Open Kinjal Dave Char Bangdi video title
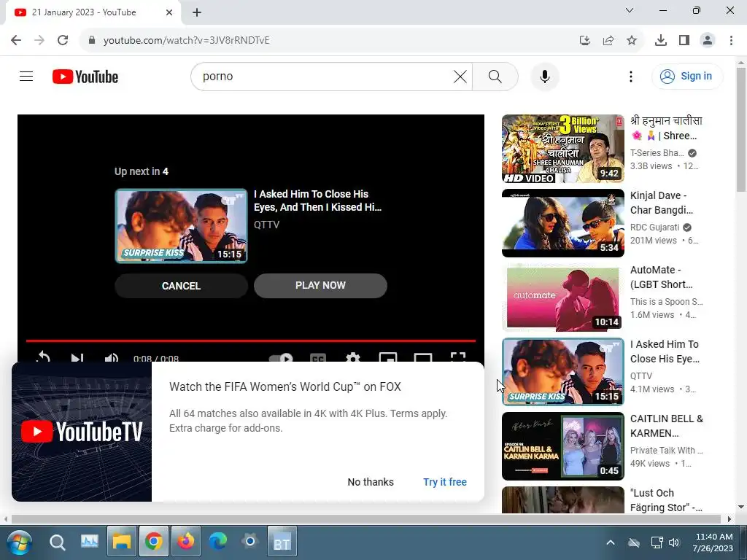The height and width of the screenshot is (560, 747). 661,203
